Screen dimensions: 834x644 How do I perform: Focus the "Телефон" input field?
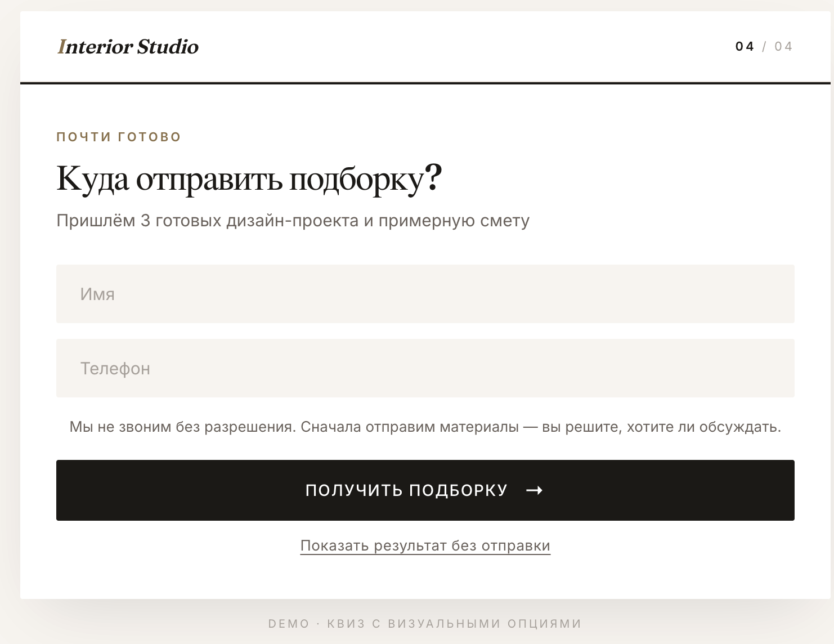(x=425, y=368)
